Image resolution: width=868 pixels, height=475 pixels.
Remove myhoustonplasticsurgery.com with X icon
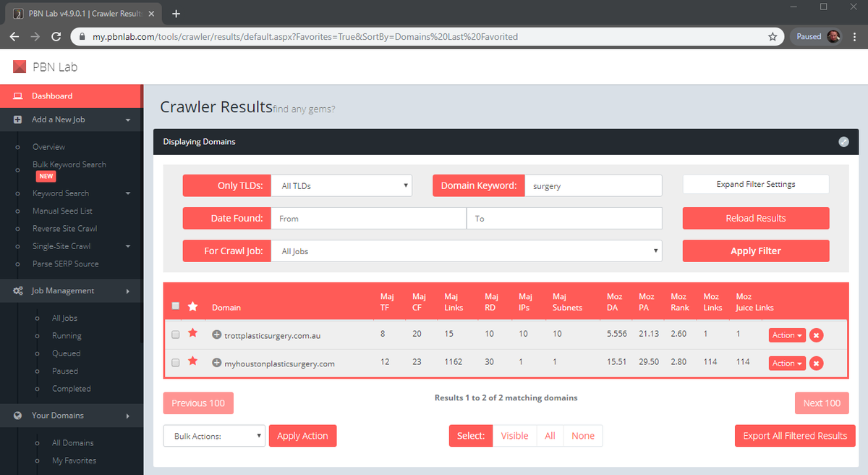coord(817,363)
